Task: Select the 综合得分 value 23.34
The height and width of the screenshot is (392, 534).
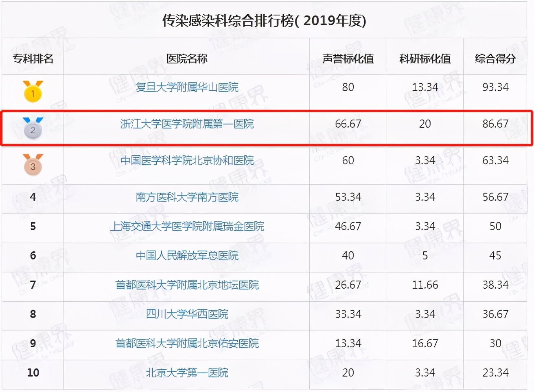Action: pos(495,372)
